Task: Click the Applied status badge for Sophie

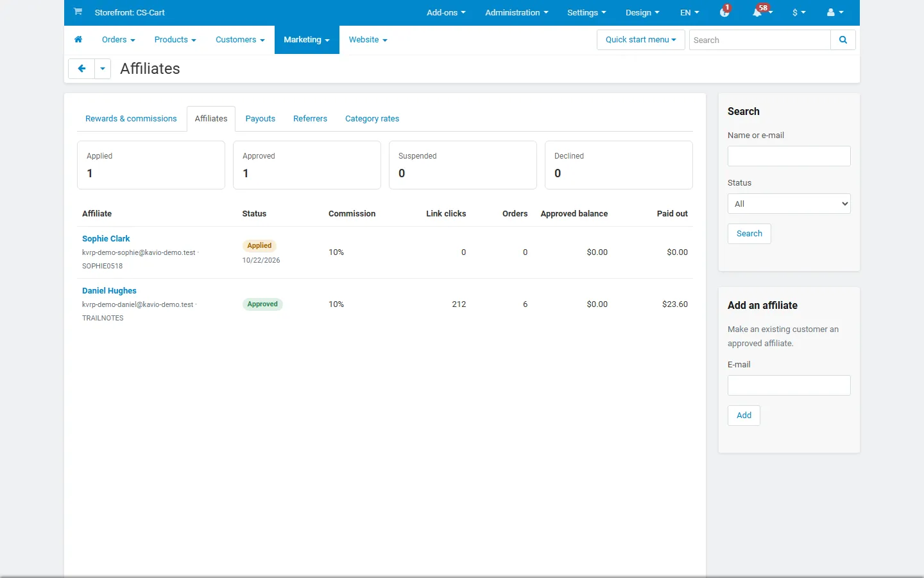Action: 259,246
